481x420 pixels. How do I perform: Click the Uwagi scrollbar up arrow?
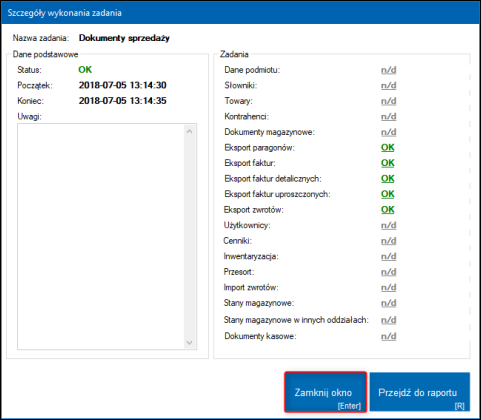click(190, 131)
